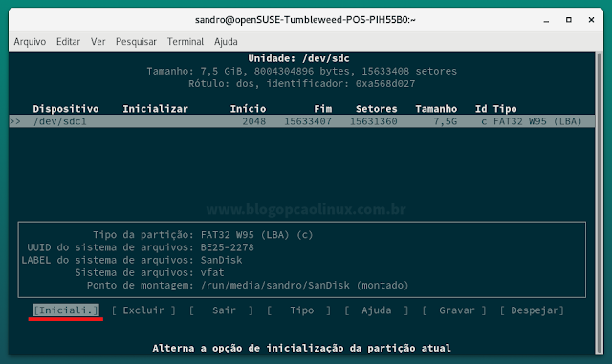Image resolution: width=612 pixels, height=364 pixels.
Task: Click the Tamanho column header
Action: [436, 109]
